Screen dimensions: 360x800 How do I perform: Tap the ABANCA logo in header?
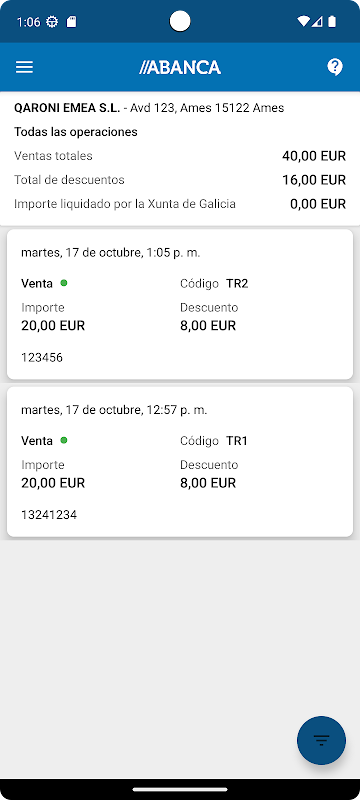(x=179, y=67)
